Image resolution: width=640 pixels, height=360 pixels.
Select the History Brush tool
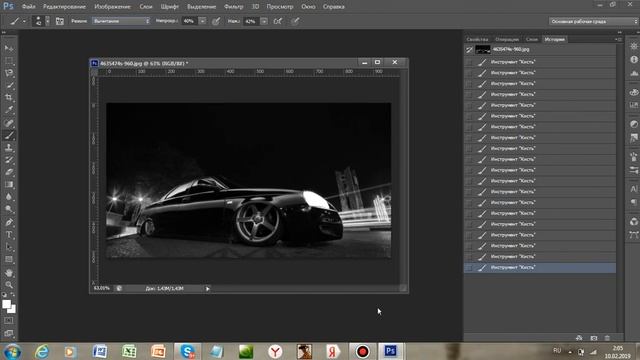coord(9,160)
